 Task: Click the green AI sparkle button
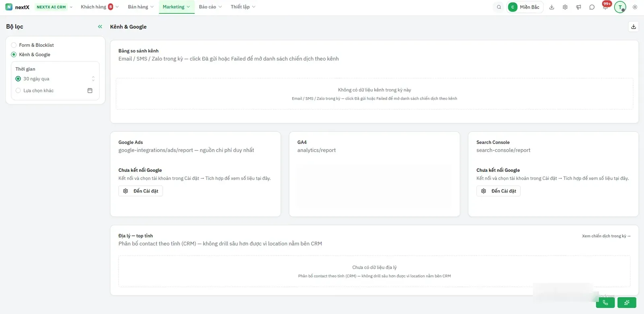[627, 303]
